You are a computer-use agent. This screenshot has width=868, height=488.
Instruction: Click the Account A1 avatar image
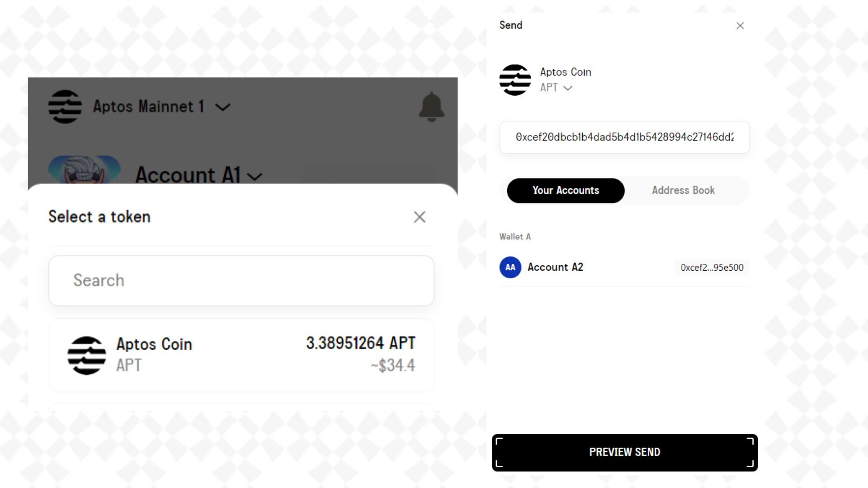pyautogui.click(x=85, y=170)
